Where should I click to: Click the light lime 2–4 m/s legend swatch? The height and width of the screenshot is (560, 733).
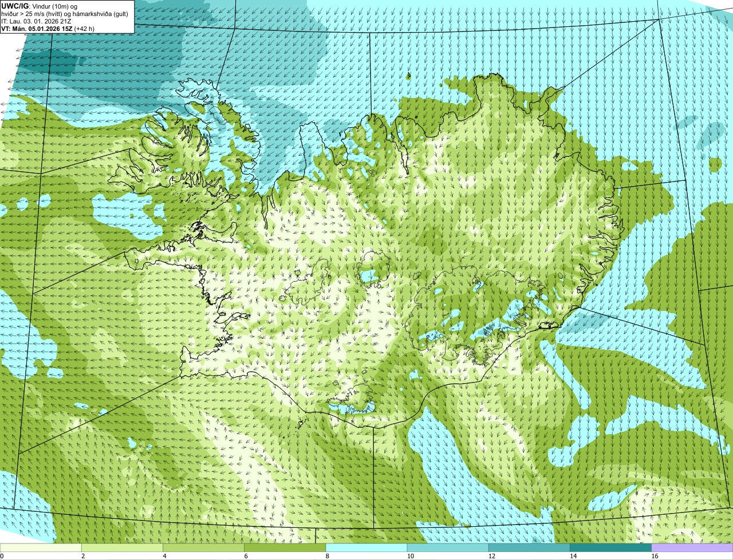coord(122,548)
